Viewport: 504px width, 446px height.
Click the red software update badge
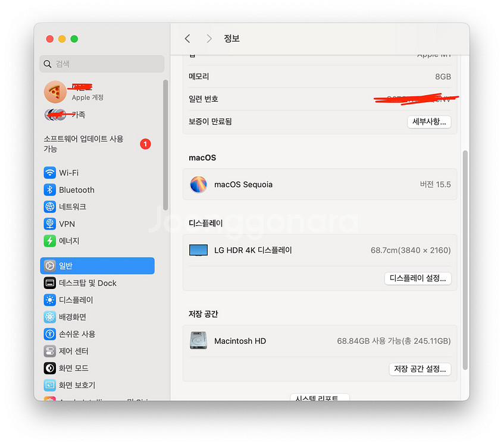[x=145, y=144]
